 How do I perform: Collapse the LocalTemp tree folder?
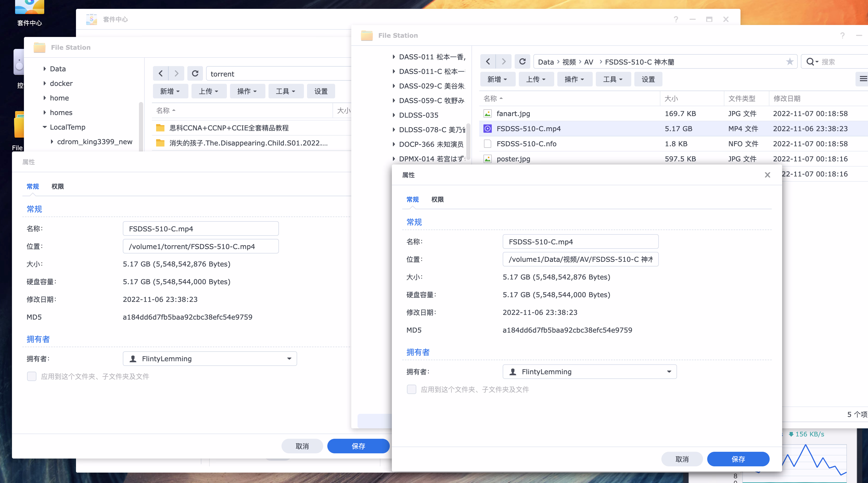44,127
